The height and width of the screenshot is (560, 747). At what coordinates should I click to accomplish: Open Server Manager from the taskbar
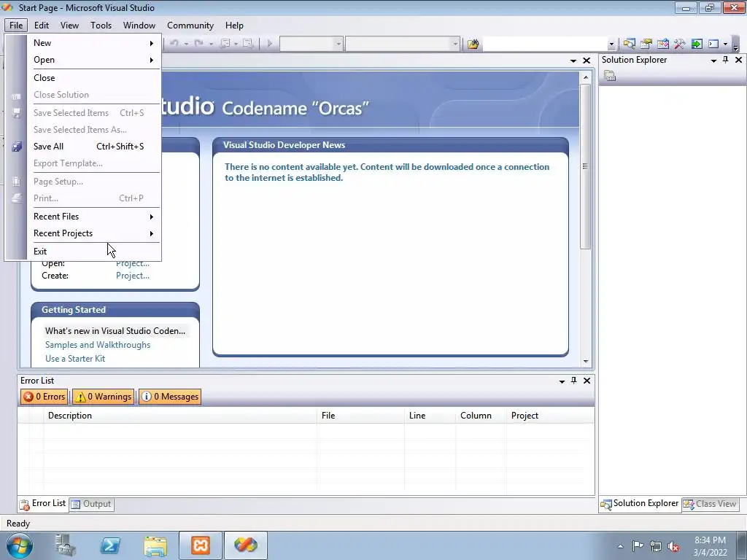[x=65, y=545]
